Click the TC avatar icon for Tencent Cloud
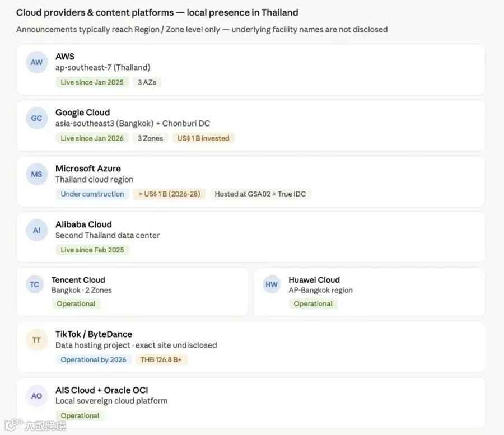 (35, 284)
